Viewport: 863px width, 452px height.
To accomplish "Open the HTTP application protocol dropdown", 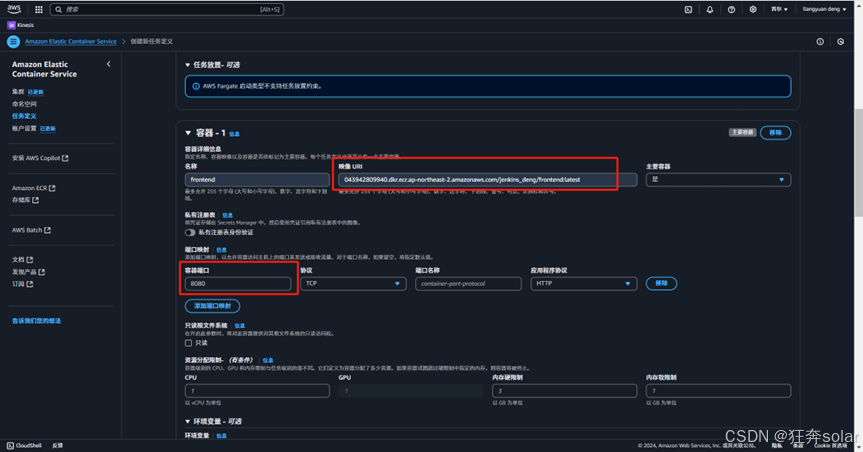I will pos(583,284).
